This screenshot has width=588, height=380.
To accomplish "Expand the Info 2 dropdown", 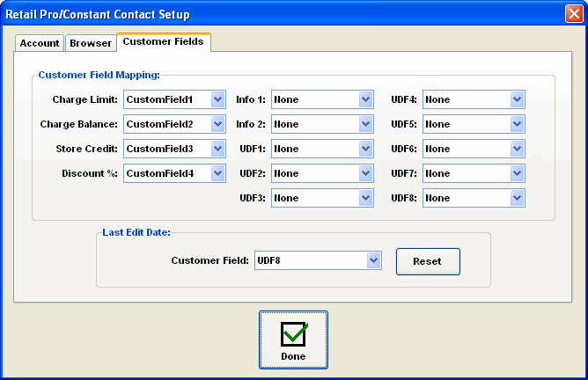I will (x=365, y=124).
